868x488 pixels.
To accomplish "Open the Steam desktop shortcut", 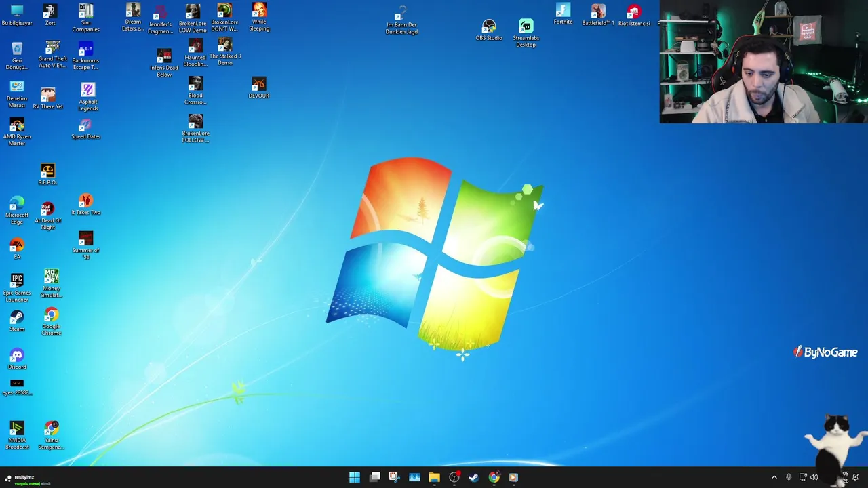I will pos(17,321).
